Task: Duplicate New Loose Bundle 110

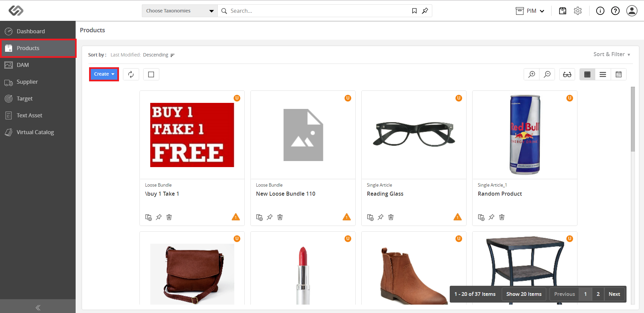Action: [x=259, y=217]
